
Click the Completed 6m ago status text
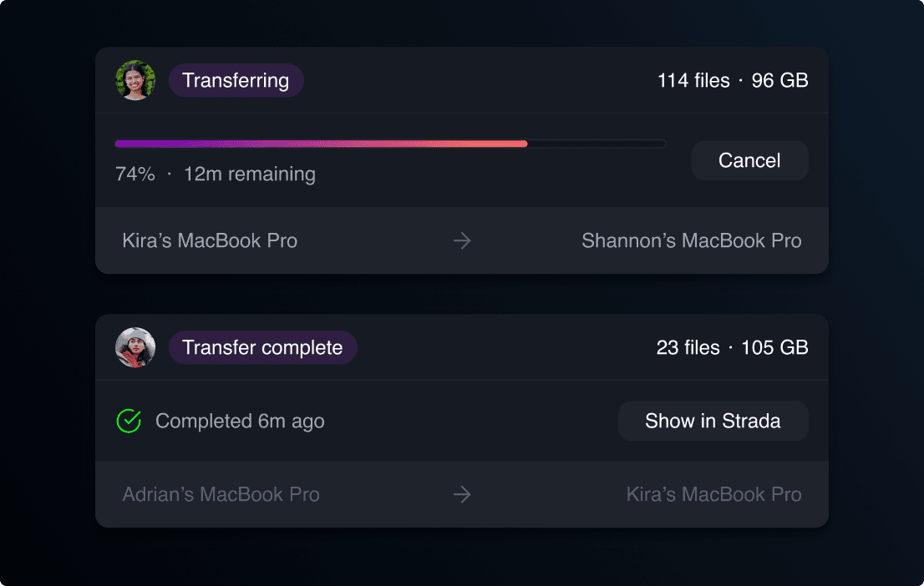click(241, 421)
